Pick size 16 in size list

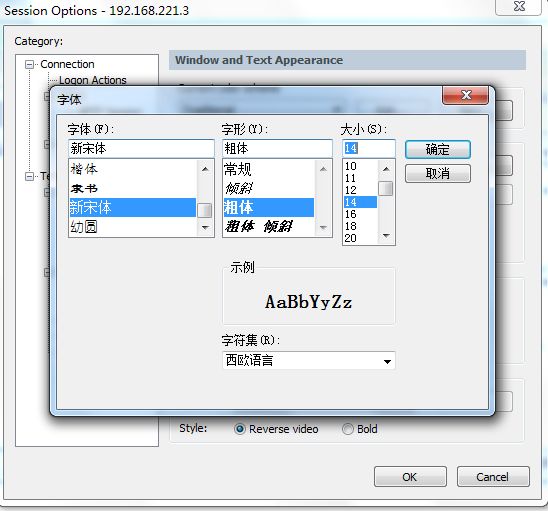(x=360, y=214)
